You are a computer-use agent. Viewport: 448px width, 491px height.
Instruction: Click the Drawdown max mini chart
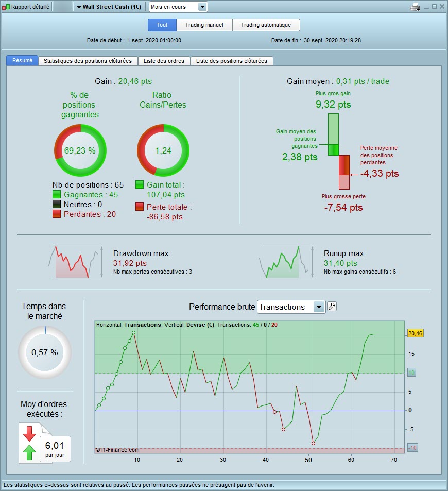click(76, 262)
